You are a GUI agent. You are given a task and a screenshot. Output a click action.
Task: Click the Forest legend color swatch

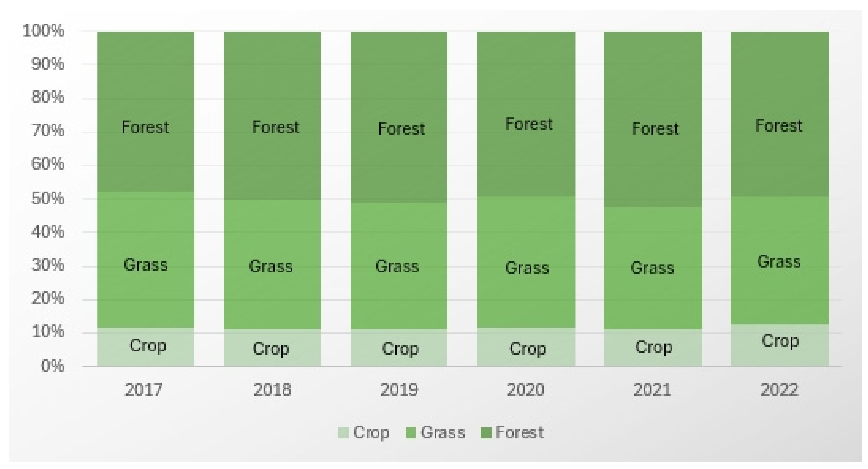[486, 433]
